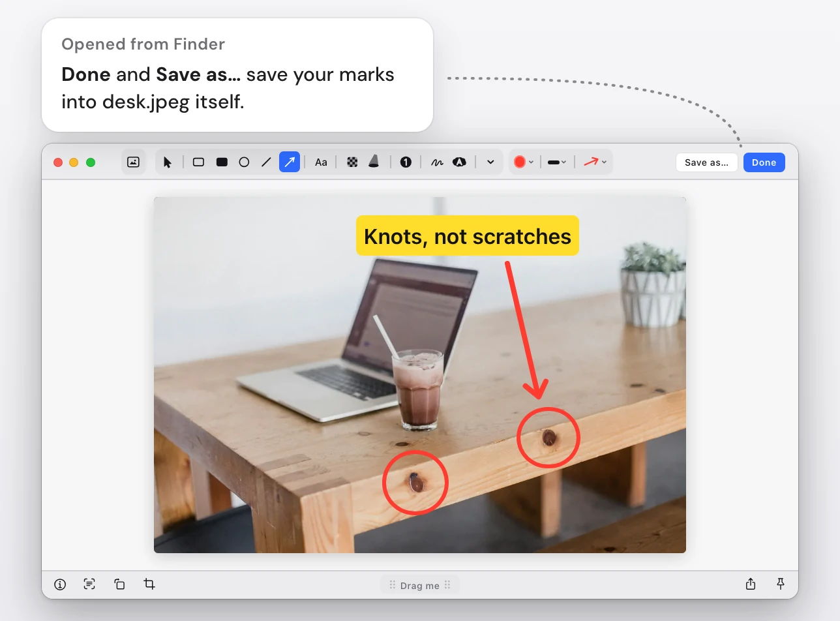Screen dimensions: 840x621
Task: Click the share icon in bottom bar
Action: pyautogui.click(x=751, y=584)
